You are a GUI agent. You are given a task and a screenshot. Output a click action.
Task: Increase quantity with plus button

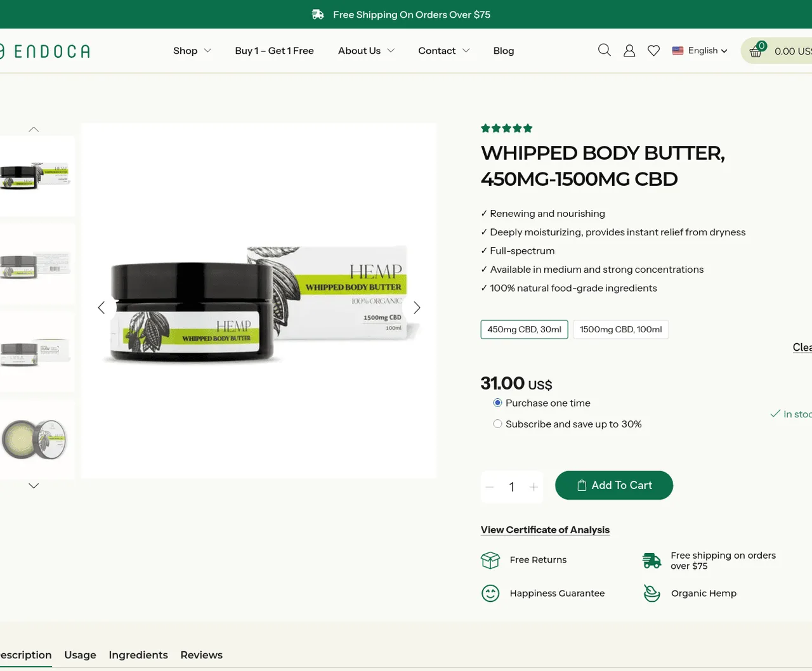coord(534,487)
